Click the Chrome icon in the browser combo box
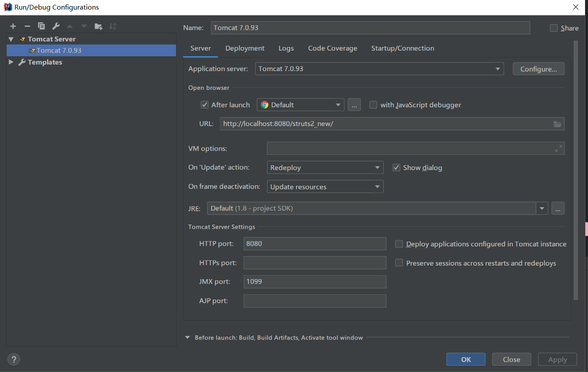 click(x=265, y=105)
